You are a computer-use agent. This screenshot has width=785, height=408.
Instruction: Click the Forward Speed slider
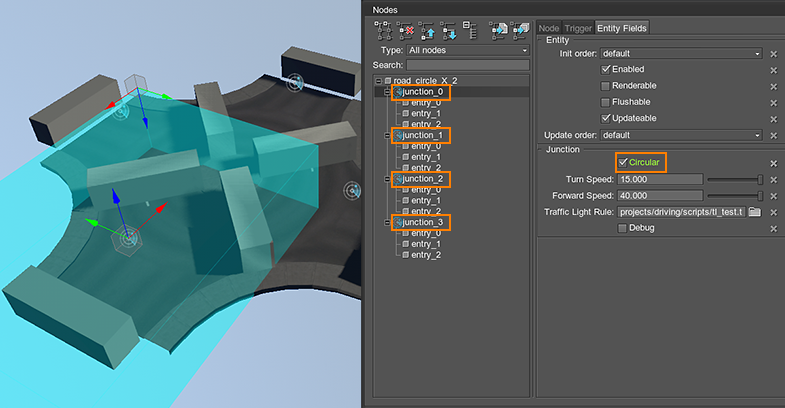pyautogui.click(x=736, y=195)
